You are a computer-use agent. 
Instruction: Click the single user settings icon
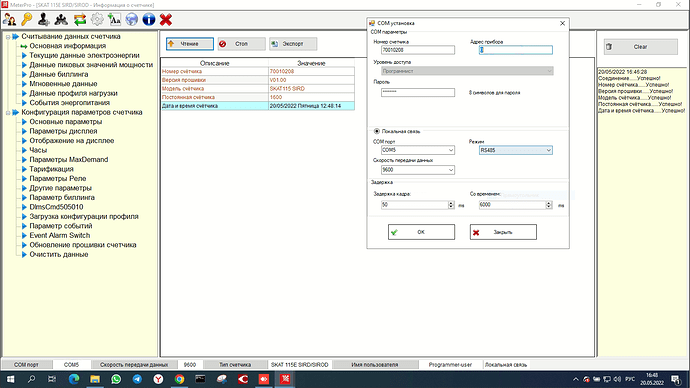44,19
